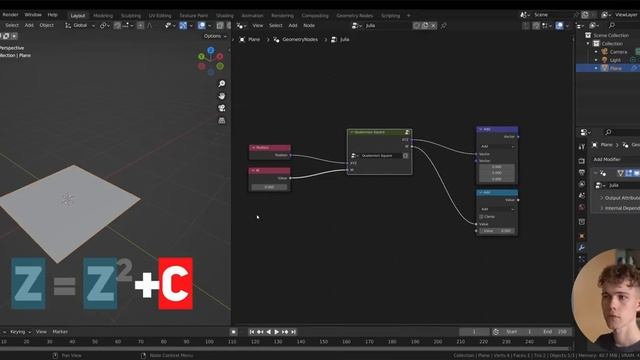
Task: Click the node group icon on Quaternion Square node
Action: pos(407,132)
